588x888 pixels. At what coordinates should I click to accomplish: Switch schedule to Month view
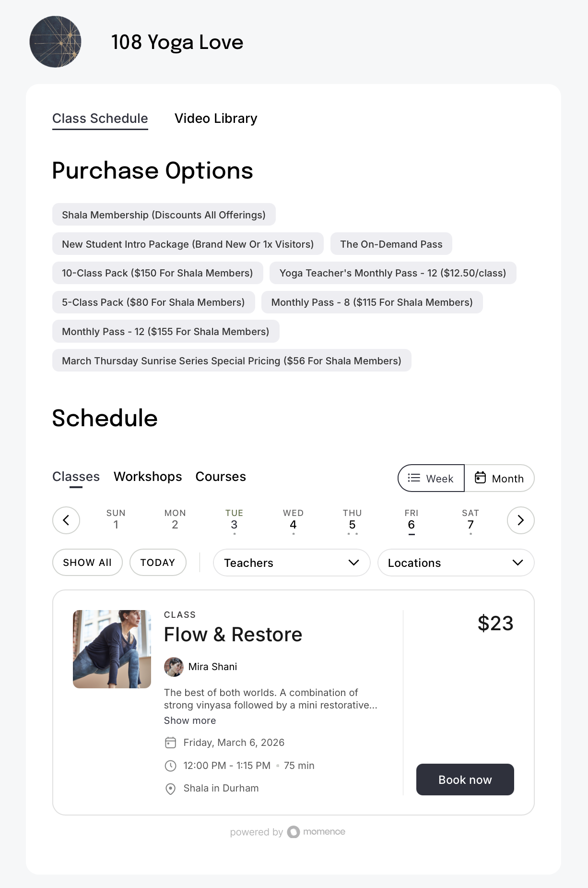[x=499, y=478]
